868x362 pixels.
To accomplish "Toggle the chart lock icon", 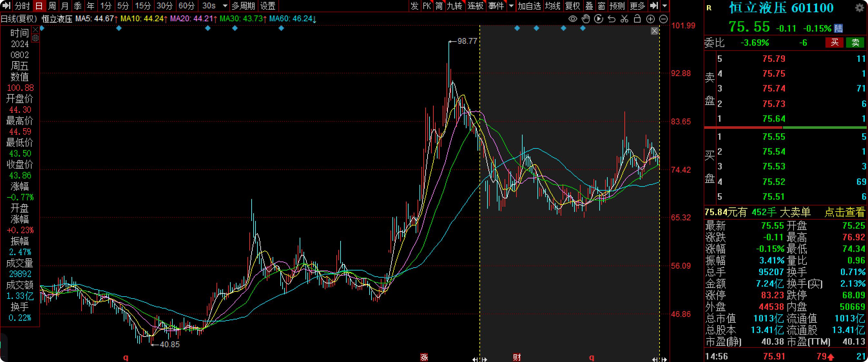I will coord(637,19).
